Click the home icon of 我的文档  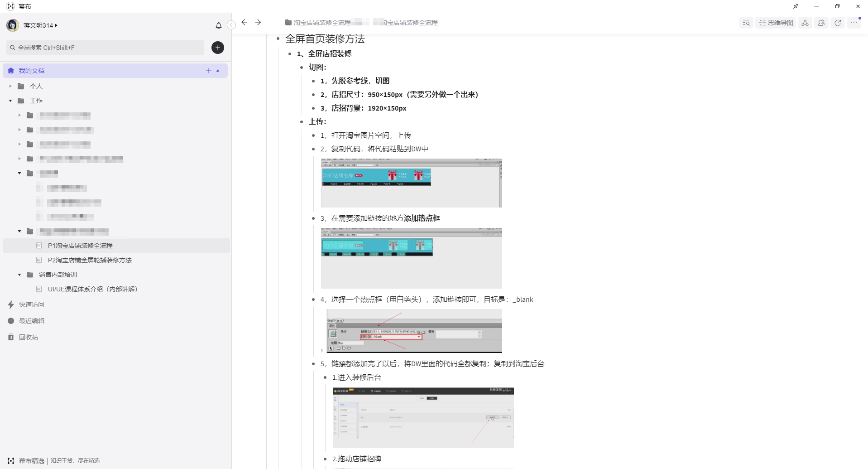(11, 71)
